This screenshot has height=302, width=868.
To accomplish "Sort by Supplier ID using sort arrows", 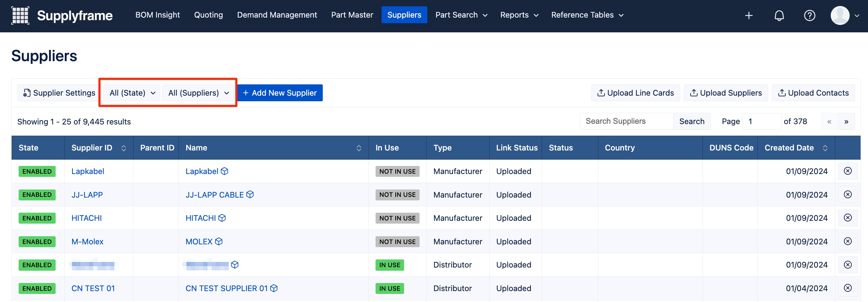I will coord(124,148).
